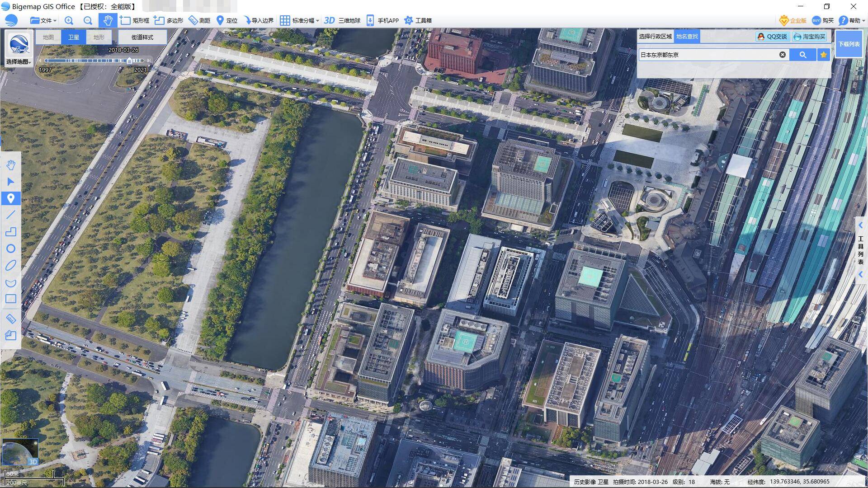Open the 下载列表 download list

click(x=849, y=44)
